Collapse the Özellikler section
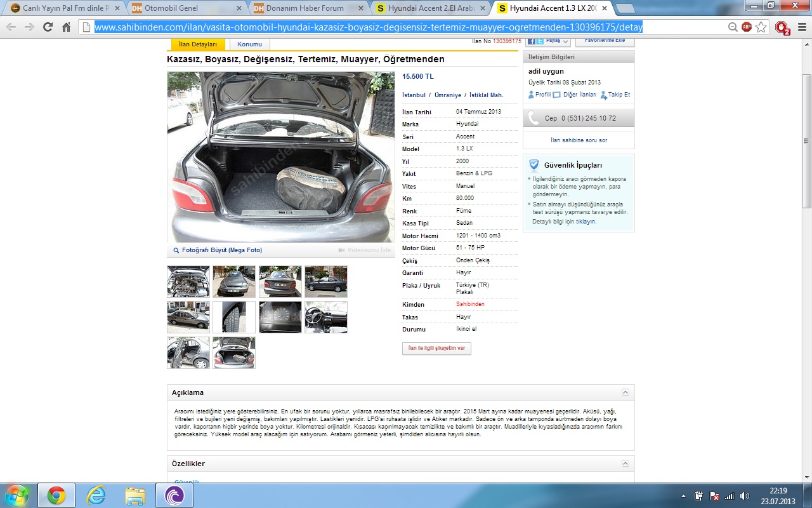This screenshot has width=812, height=508. [625, 464]
